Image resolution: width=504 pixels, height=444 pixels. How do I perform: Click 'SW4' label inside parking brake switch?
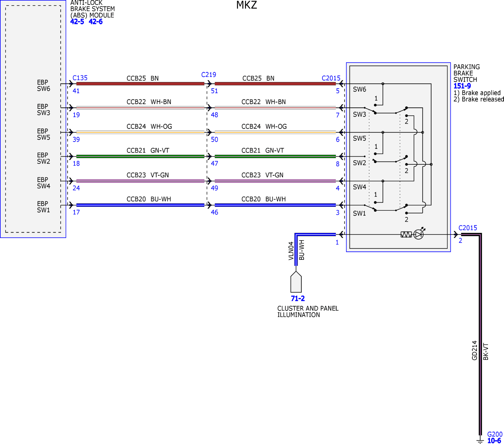click(x=359, y=187)
